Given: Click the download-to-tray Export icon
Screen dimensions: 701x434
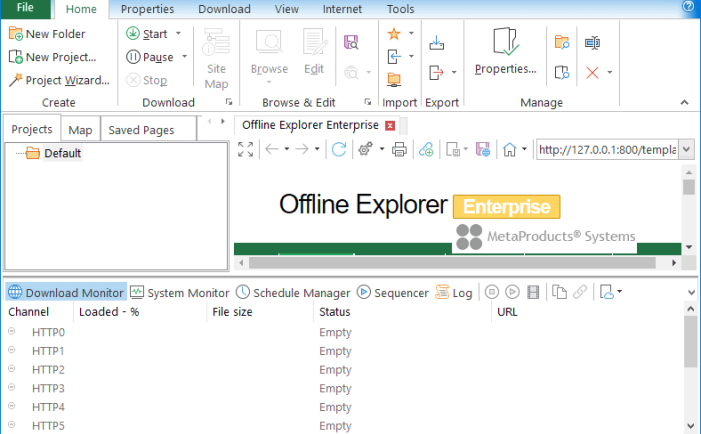Looking at the screenshot, I should coord(436,43).
